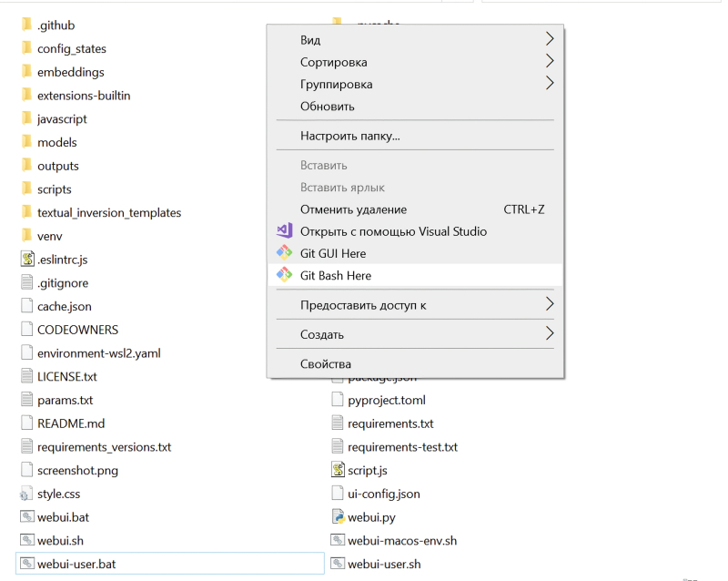Viewport: 728px width, 581px height.
Task: Click the webui-macos-env.sh file icon
Action: click(338, 541)
